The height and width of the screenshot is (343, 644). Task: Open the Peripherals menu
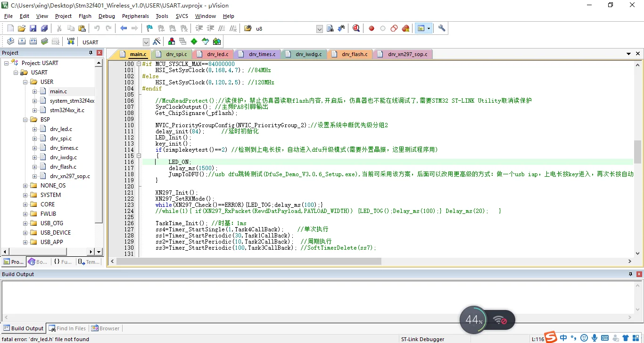pyautogui.click(x=135, y=16)
